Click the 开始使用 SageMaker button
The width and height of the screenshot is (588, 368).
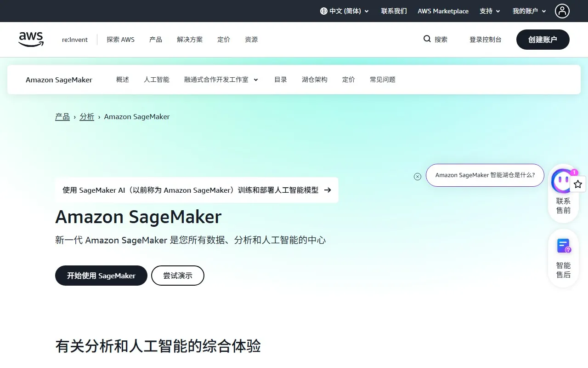[101, 276]
